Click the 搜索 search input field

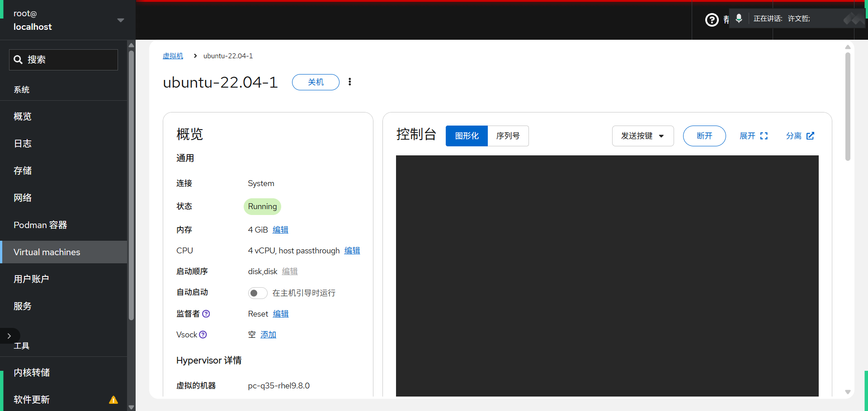[x=63, y=60]
